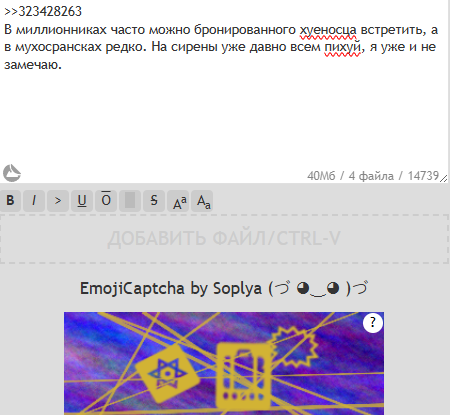Click the text area's corner resize grip
The image size is (452, 415).
(444, 178)
